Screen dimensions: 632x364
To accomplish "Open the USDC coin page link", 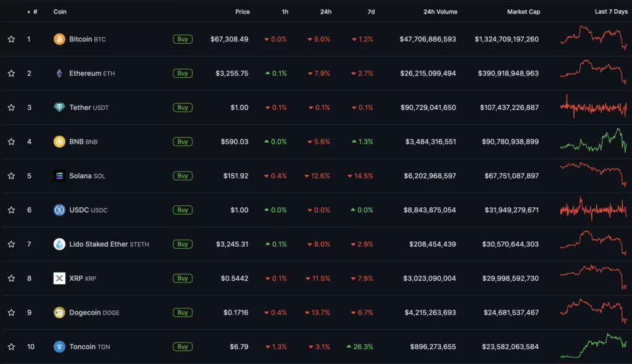I will (88, 210).
